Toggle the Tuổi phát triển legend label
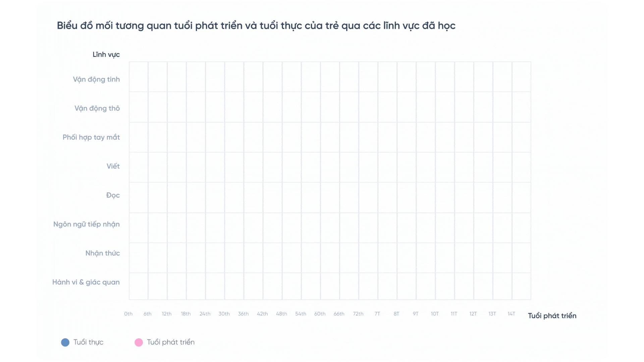Viewport: 644px width, 362px height. (x=170, y=342)
